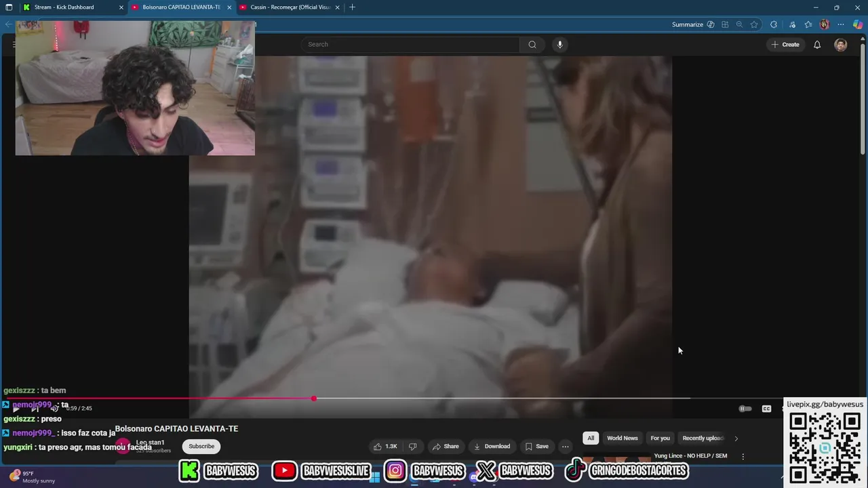This screenshot has width=868, height=488.
Task: Close the Kick Dashboard tab
Action: [x=121, y=7]
